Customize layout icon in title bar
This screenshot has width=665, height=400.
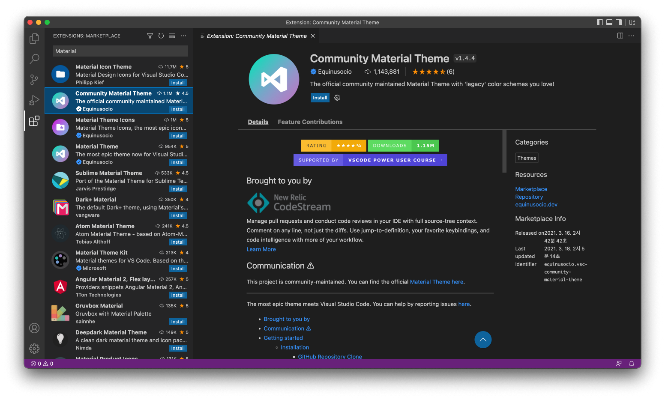point(631,22)
